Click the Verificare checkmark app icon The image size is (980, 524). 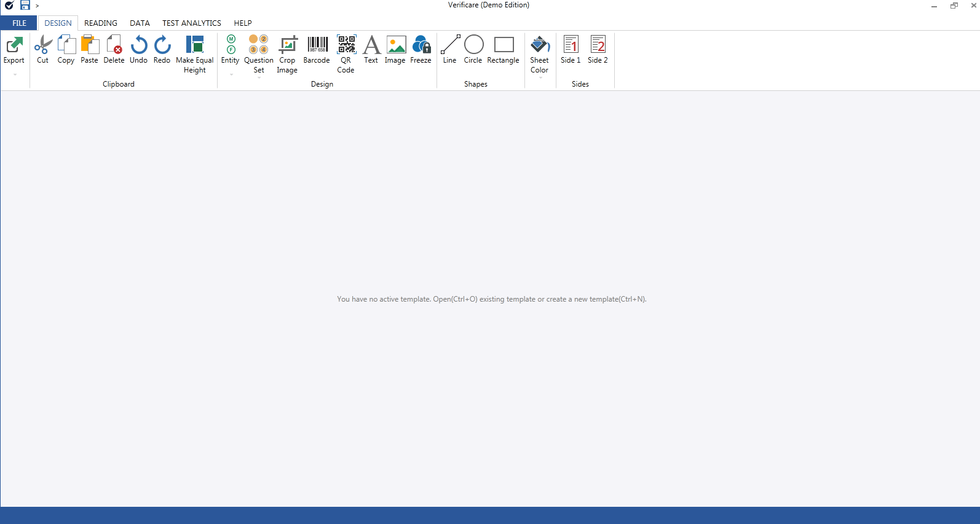[x=9, y=5]
